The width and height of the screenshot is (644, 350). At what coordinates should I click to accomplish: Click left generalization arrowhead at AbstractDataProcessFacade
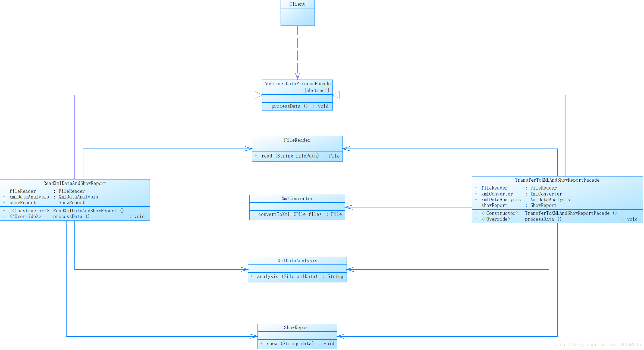(x=258, y=95)
